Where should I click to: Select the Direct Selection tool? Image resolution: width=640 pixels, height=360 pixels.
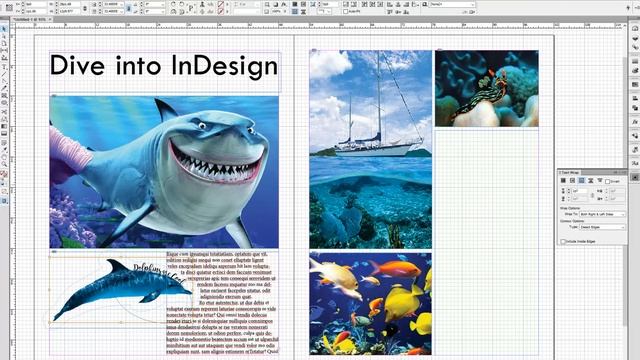coord(4,36)
